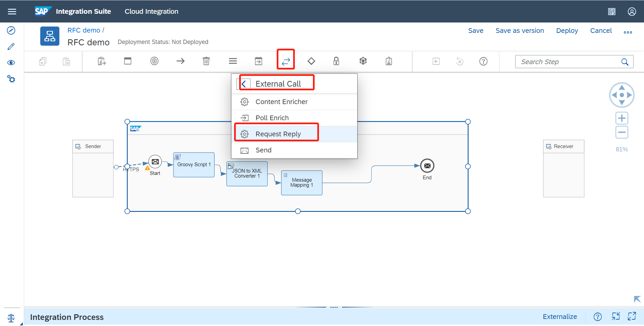Click Externalize in the bottom panel
The width and height of the screenshot is (644, 326).
pyautogui.click(x=560, y=317)
